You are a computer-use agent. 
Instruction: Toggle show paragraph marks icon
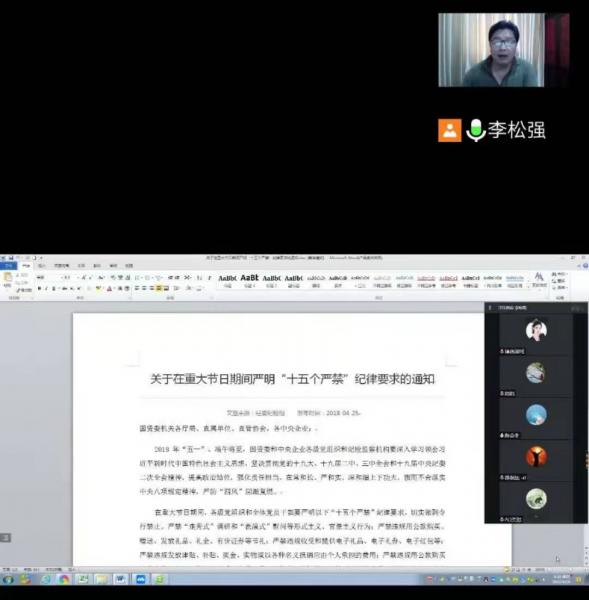point(209,278)
